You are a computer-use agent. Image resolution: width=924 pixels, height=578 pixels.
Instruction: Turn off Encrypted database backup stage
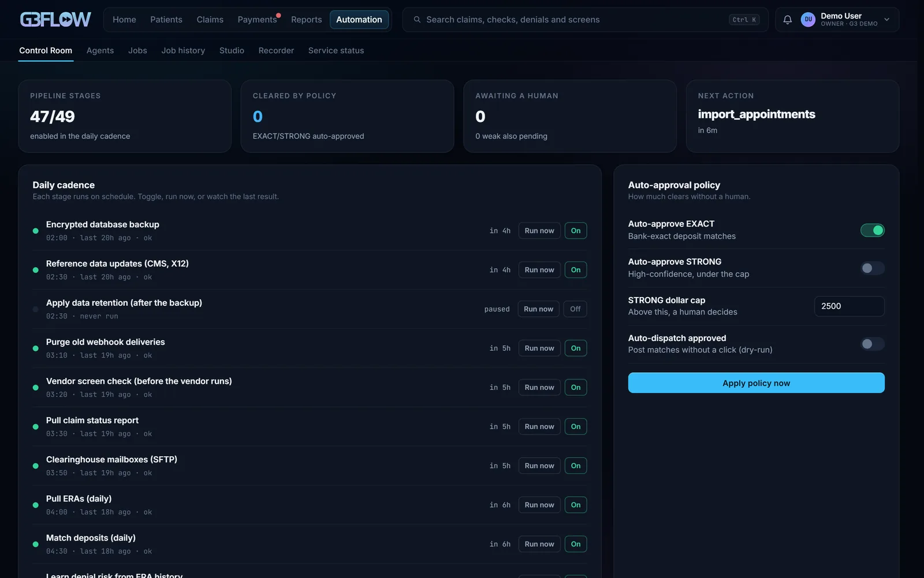point(576,231)
